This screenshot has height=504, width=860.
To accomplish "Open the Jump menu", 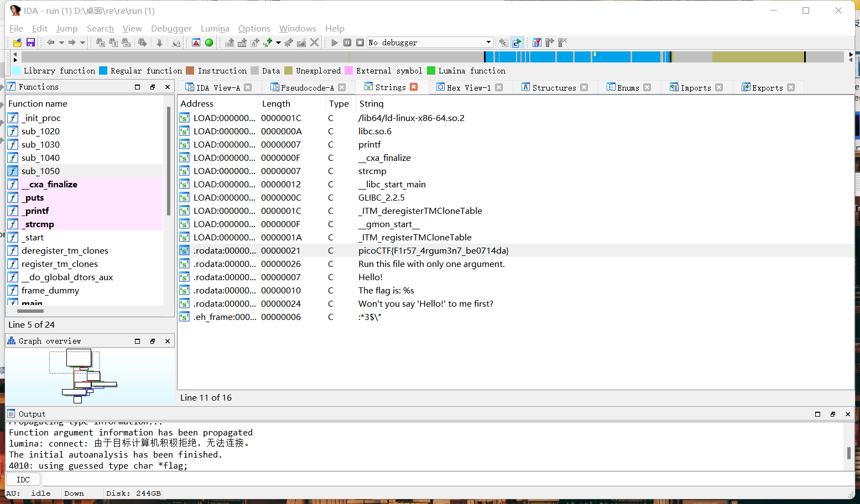I will pyautogui.click(x=67, y=28).
